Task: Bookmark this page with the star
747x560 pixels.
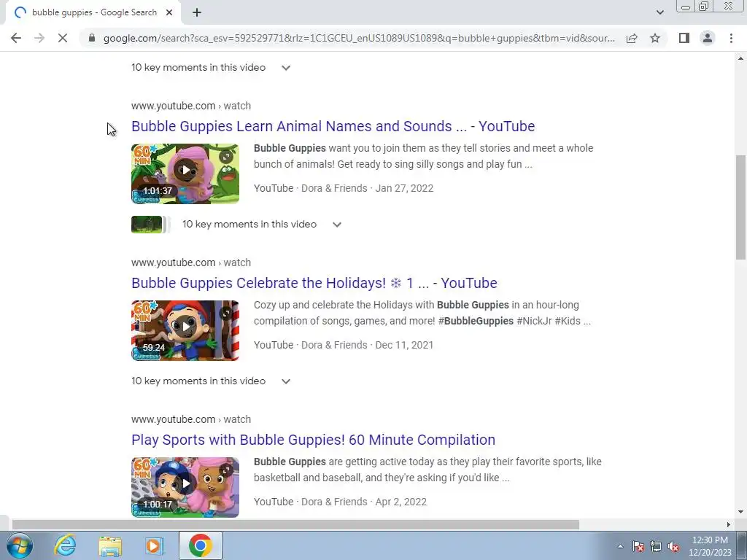Action: (x=655, y=38)
